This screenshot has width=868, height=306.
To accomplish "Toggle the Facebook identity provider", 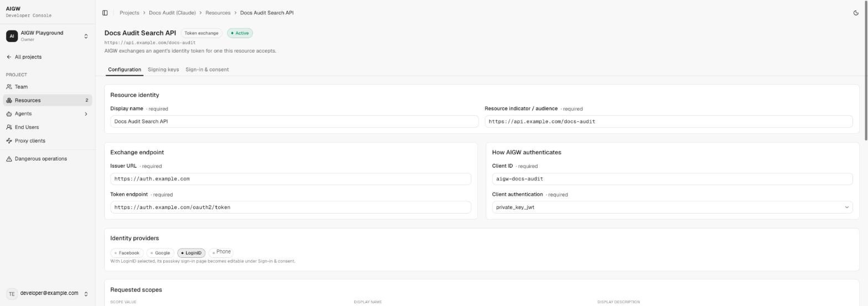I will coord(126,253).
